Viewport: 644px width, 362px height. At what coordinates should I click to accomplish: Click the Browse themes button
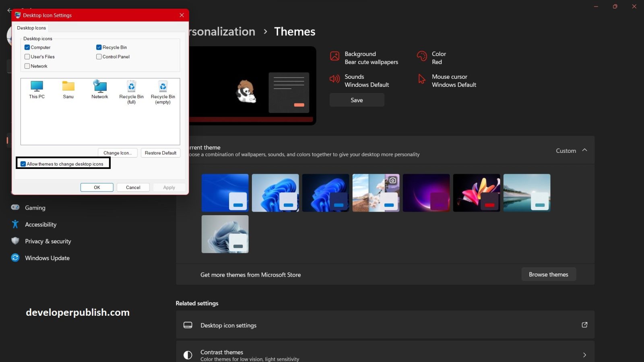[548, 274]
